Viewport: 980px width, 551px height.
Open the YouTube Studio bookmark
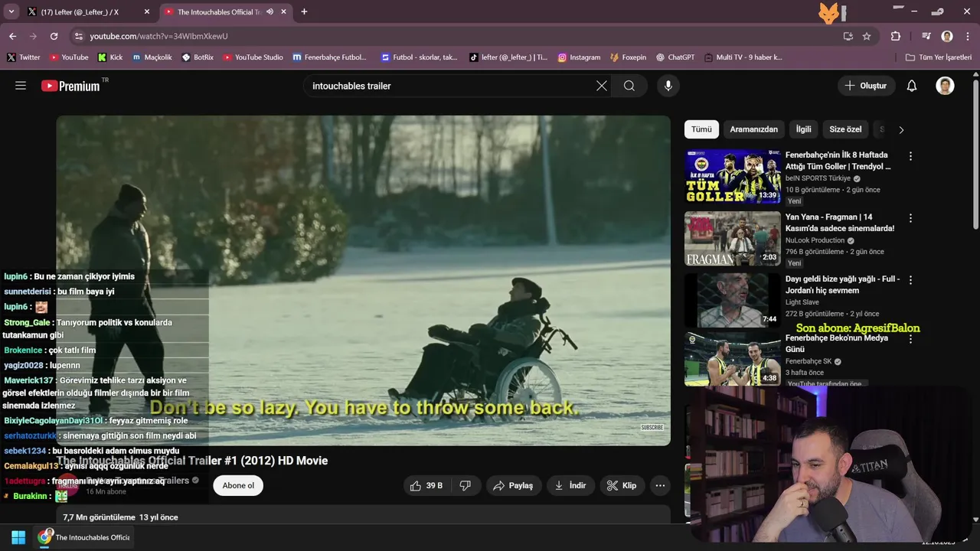click(253, 57)
